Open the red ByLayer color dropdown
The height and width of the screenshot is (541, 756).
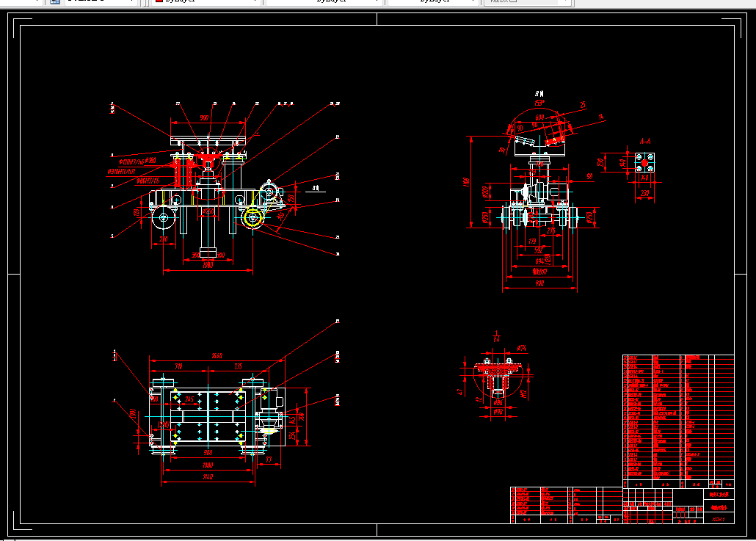click(206, 1)
